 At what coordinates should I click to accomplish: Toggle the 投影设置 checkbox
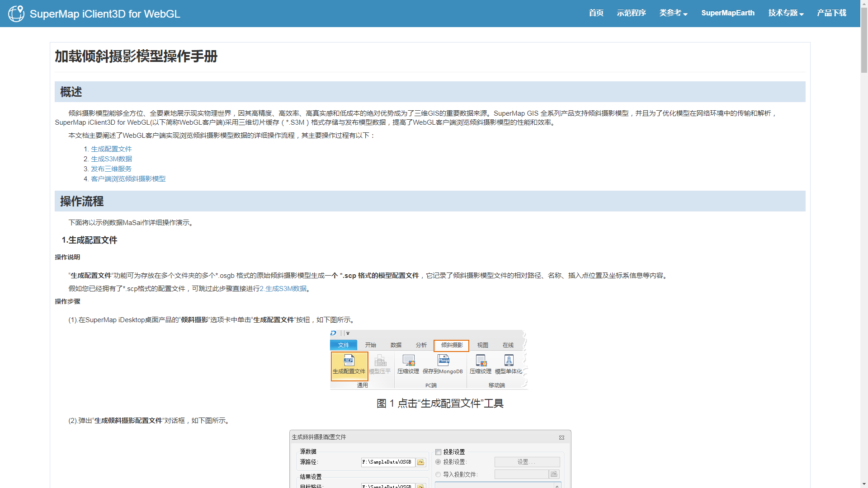[438, 452]
